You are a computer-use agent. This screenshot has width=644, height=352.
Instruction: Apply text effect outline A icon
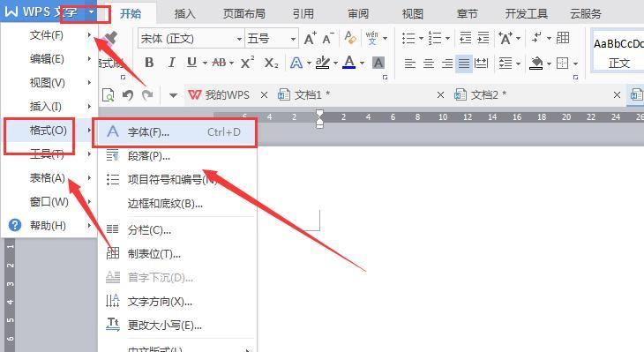296,63
